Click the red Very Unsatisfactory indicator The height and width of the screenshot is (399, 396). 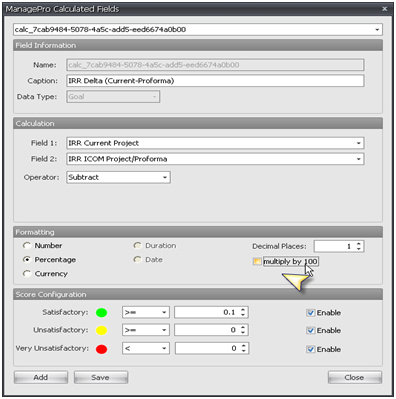pos(101,349)
